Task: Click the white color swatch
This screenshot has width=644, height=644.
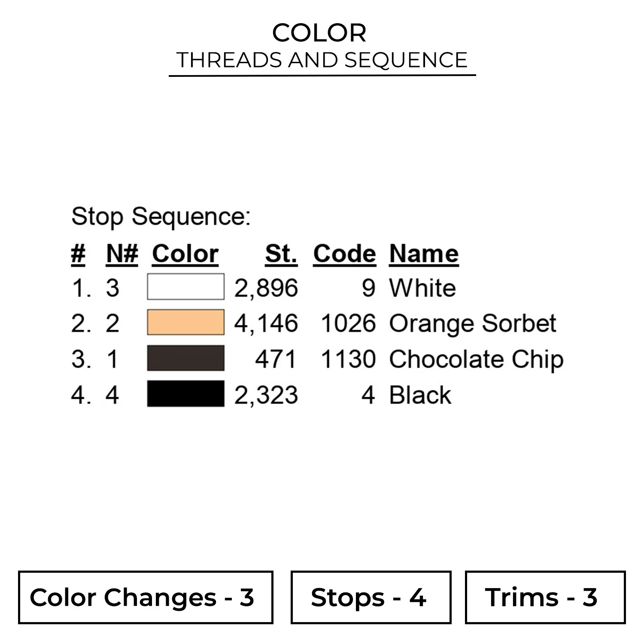Action: coord(185,286)
